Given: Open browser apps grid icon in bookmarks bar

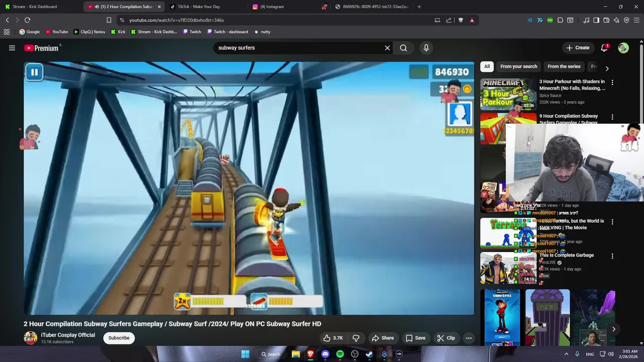Looking at the screenshot, I should pos(7,32).
